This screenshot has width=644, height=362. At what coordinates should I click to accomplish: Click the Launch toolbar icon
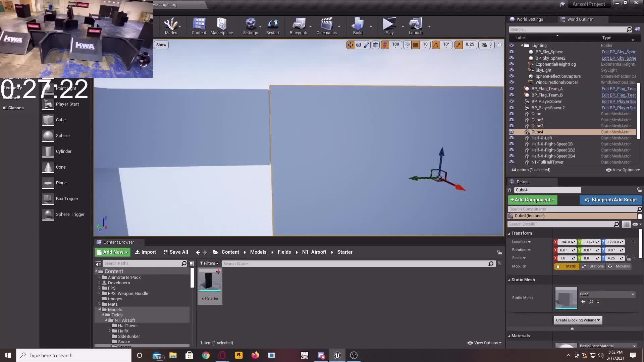(415, 26)
